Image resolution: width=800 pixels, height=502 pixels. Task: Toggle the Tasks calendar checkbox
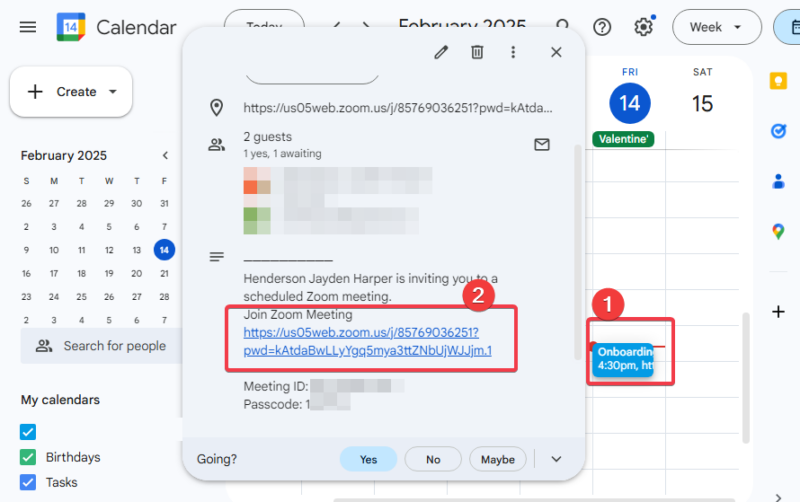[28, 482]
